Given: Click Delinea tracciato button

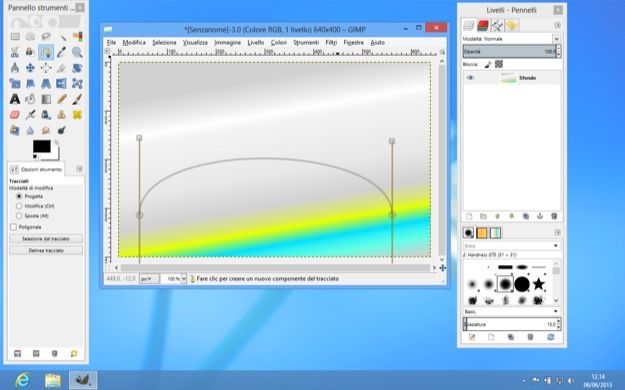Looking at the screenshot, I should (46, 251).
